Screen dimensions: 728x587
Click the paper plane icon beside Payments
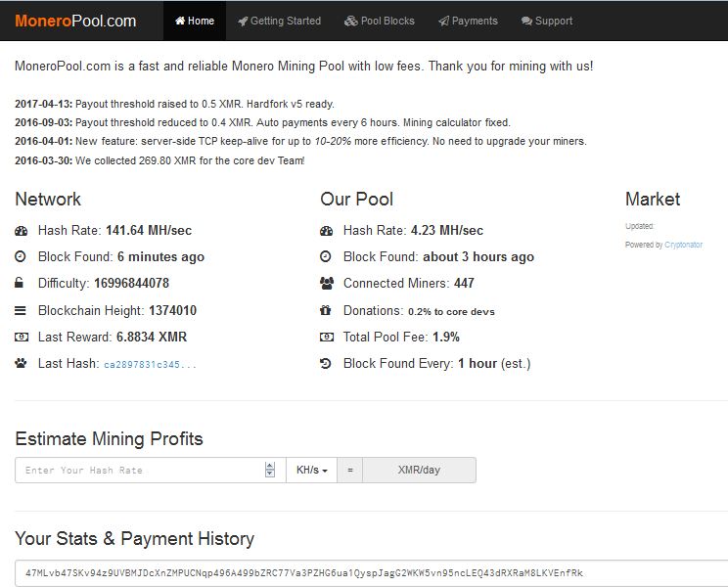tap(443, 21)
